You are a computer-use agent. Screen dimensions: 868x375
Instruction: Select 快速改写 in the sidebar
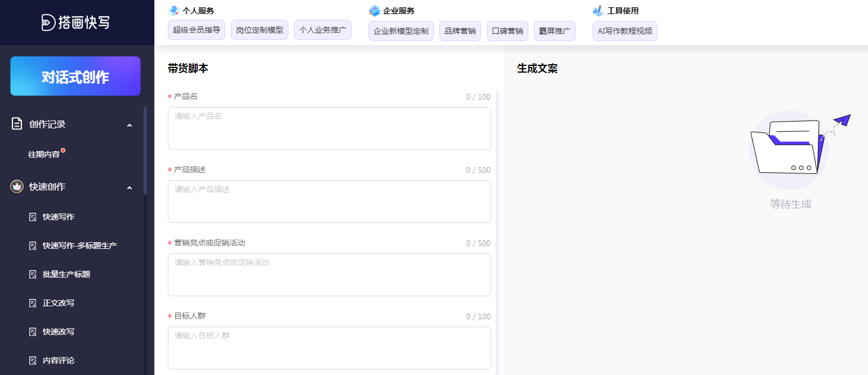point(59,332)
